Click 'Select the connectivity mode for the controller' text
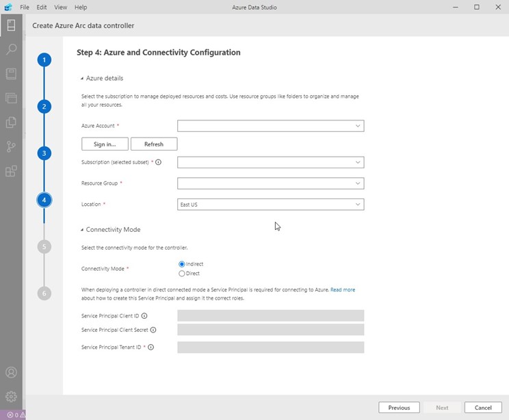Viewport: 509px width, 420px height. coord(134,248)
